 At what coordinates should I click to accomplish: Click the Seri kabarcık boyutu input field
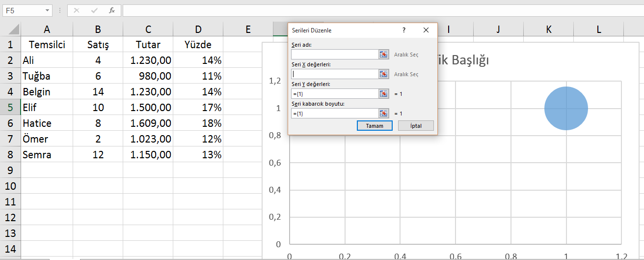(334, 114)
